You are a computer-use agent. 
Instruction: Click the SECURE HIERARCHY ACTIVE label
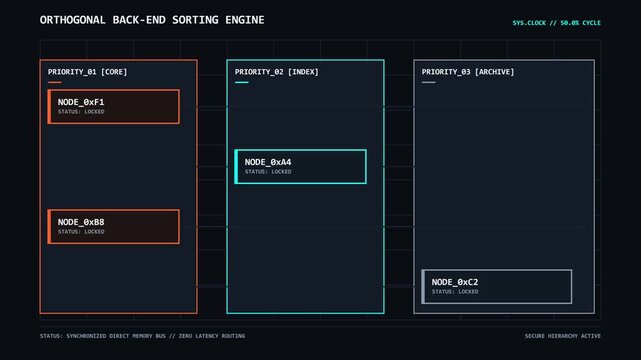pos(563,336)
